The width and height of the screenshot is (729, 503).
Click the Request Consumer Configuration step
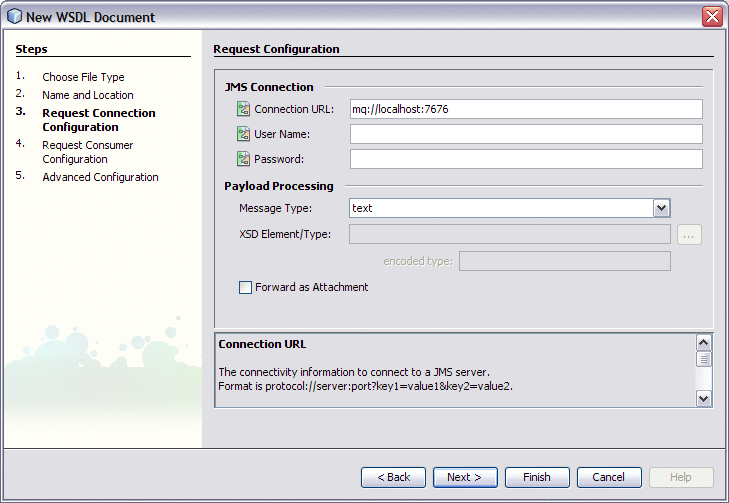tap(88, 152)
